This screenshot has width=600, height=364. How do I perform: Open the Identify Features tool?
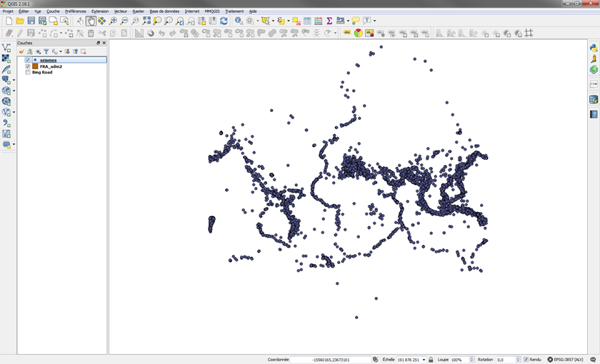click(239, 21)
